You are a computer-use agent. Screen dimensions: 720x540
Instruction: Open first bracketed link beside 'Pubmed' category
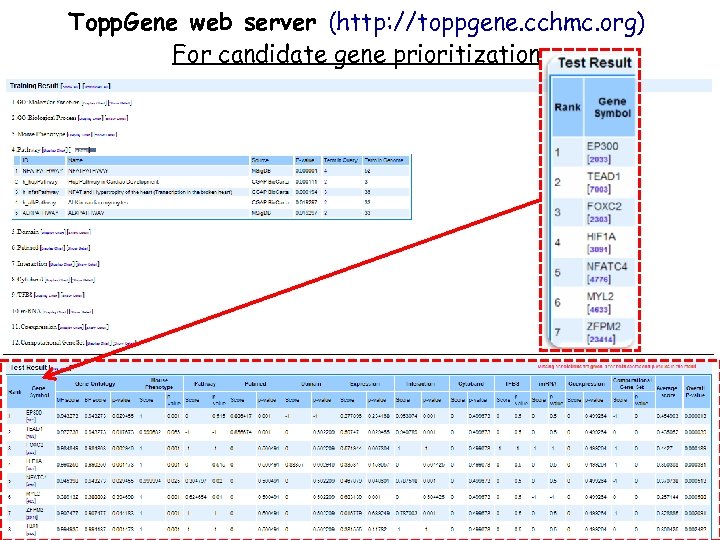pyautogui.click(x=52, y=248)
